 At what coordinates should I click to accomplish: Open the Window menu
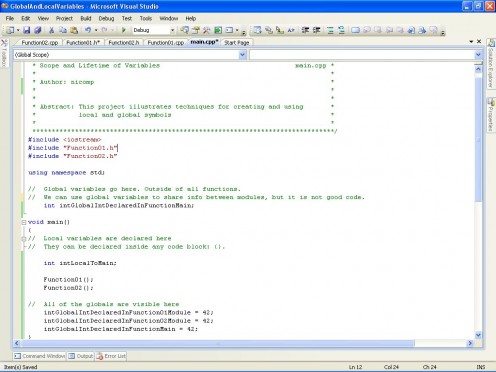(x=169, y=18)
